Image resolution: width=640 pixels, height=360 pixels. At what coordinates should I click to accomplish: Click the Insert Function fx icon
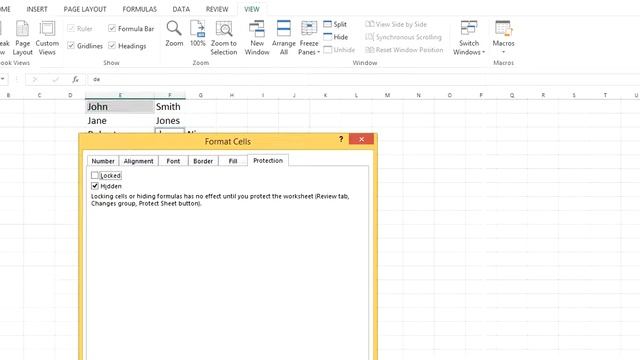click(76, 79)
